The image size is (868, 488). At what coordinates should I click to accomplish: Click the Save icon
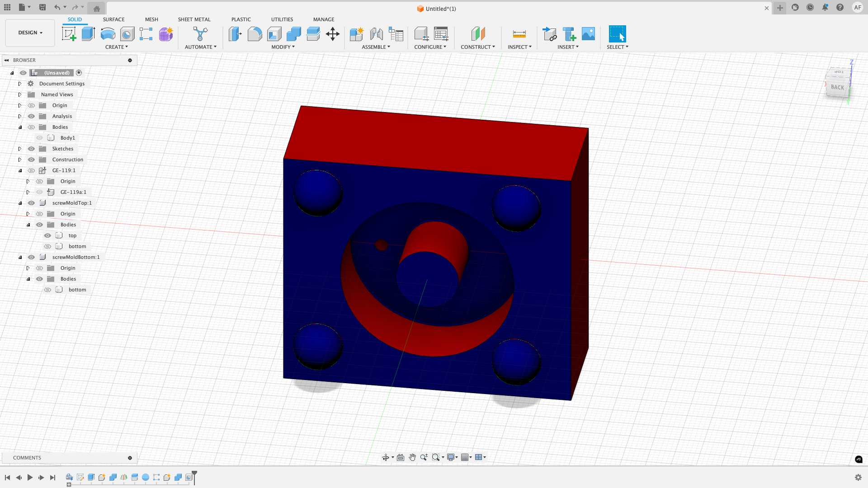point(42,7)
